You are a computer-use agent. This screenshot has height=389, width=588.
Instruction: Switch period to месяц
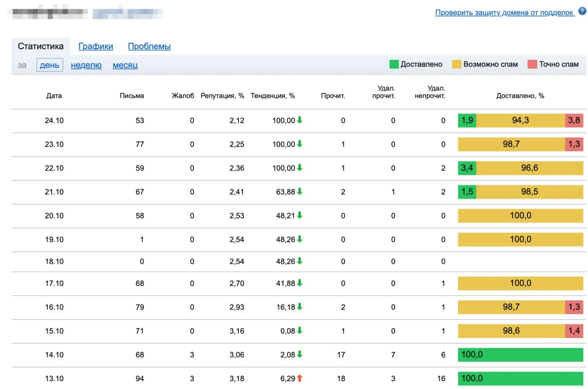(125, 65)
